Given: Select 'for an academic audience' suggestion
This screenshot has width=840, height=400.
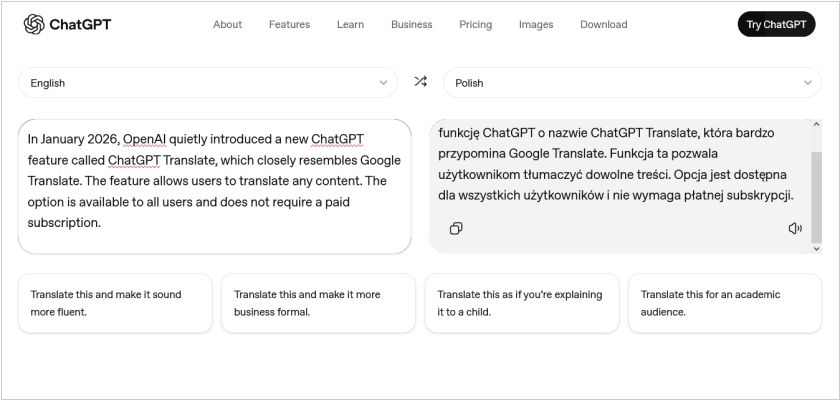Looking at the screenshot, I should (724, 303).
